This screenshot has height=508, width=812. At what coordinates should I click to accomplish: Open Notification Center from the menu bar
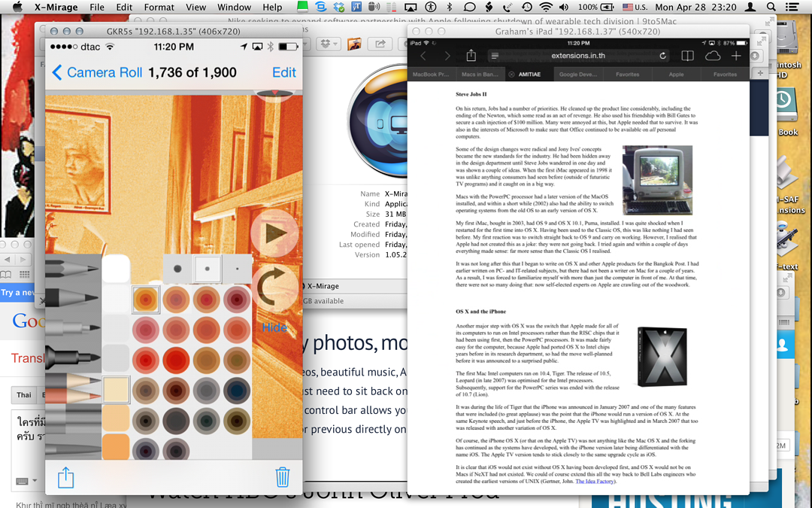point(792,8)
